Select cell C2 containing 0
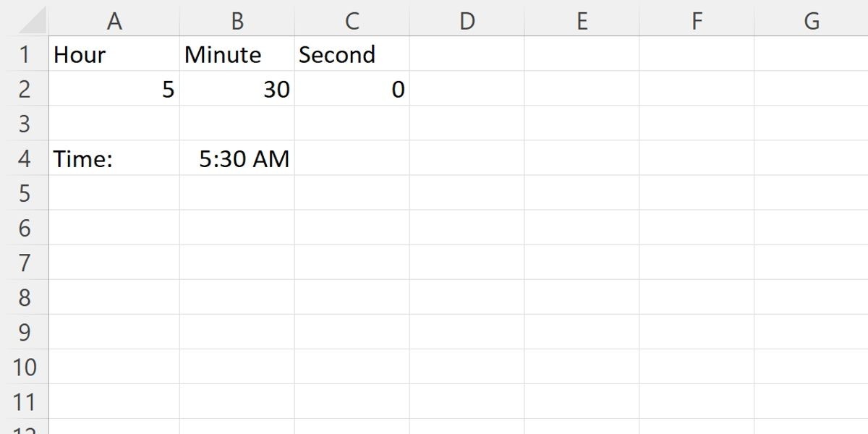Screen dimensions: 868x434 coord(352,89)
